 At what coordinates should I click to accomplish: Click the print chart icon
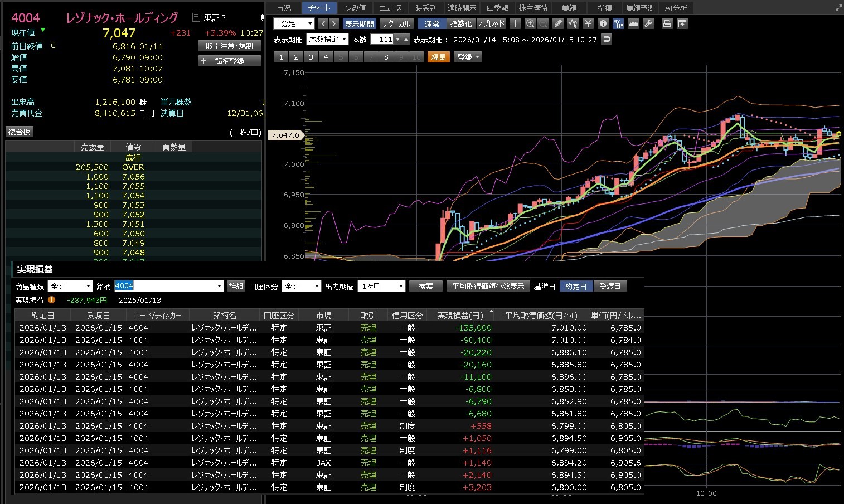point(667,23)
